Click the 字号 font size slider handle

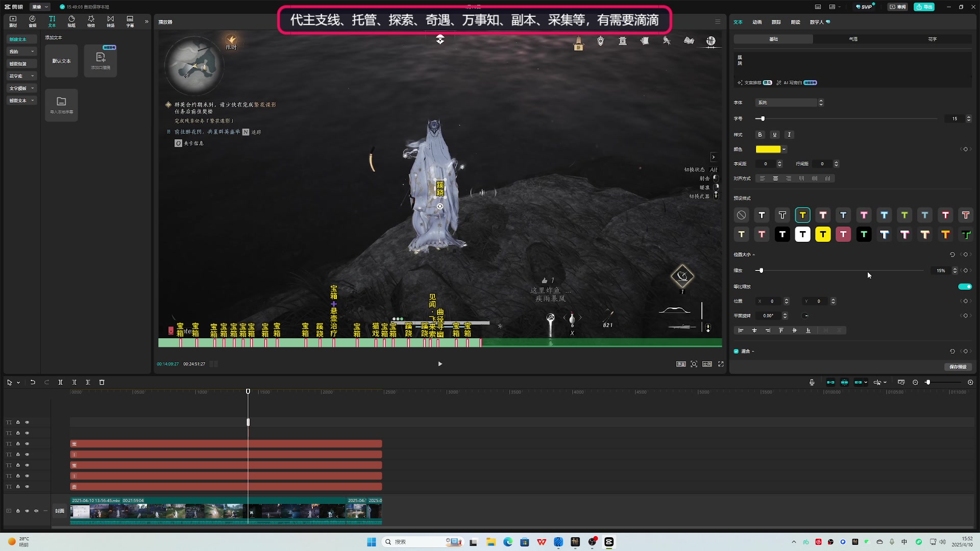point(763,119)
